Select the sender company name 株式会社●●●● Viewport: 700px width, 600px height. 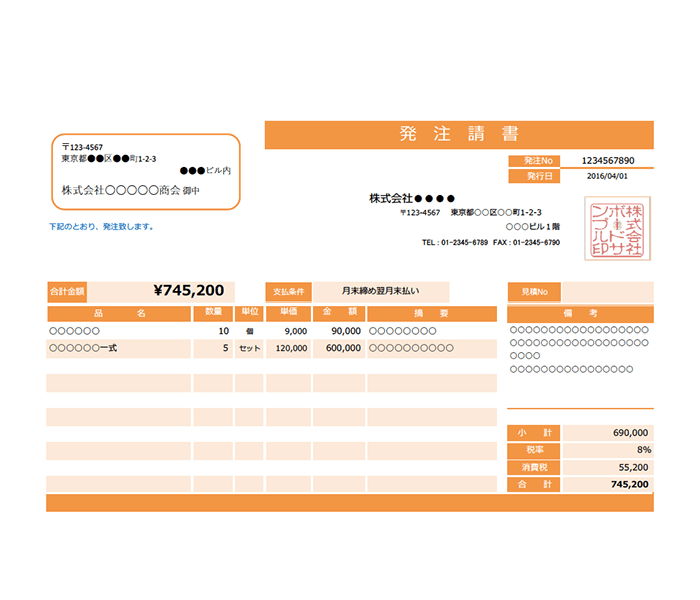[x=412, y=198]
